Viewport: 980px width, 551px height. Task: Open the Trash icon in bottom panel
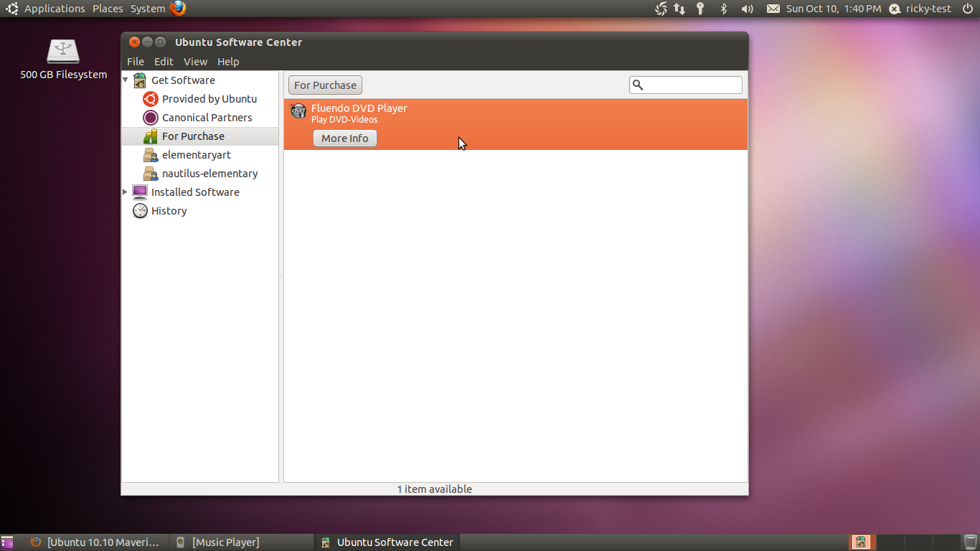click(x=970, y=542)
